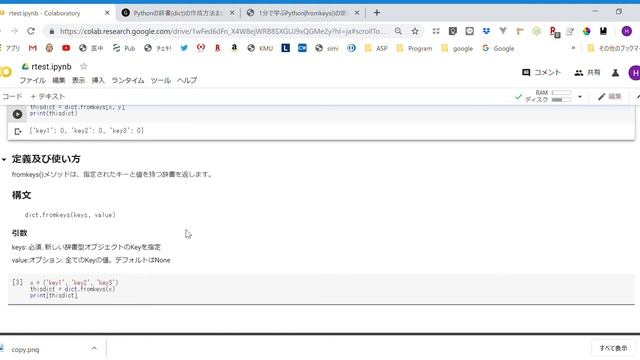This screenshot has height=360, width=640.
Task: Close the Python辞書 tab
Action: [232, 13]
